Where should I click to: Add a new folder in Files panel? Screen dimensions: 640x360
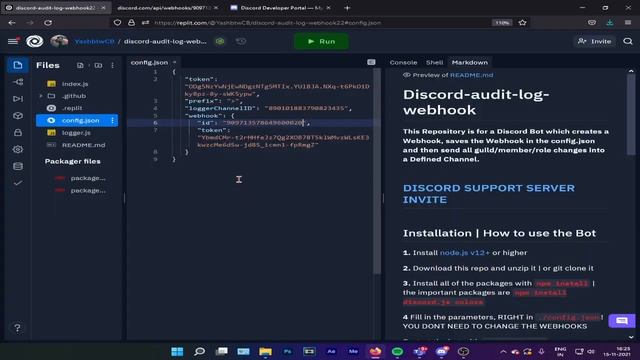pyautogui.click(x=98, y=65)
